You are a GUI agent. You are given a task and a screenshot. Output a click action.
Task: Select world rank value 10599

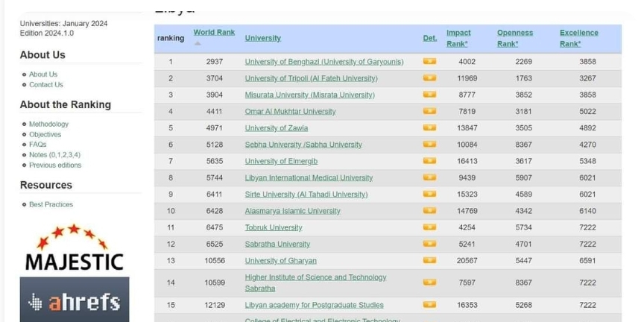tap(215, 282)
